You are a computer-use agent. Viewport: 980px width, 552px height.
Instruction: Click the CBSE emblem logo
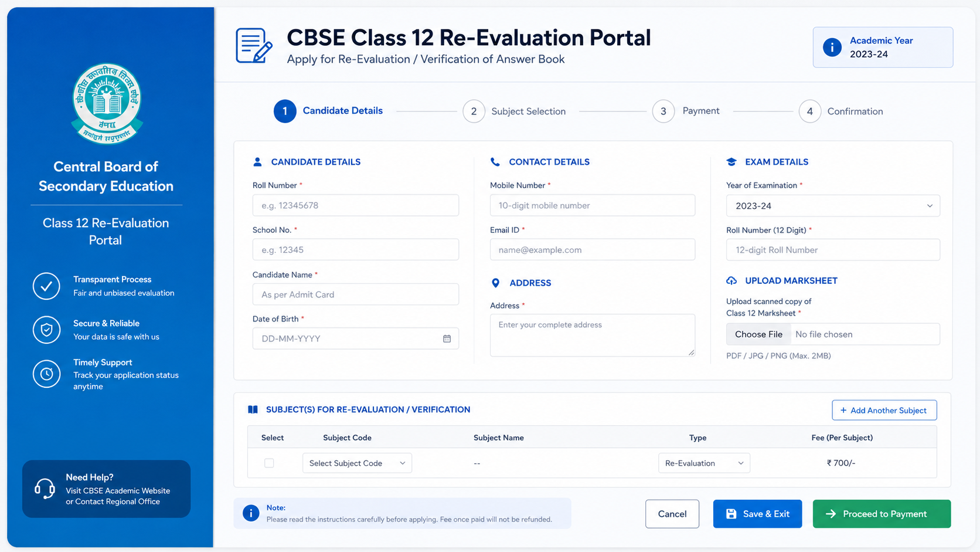click(107, 103)
